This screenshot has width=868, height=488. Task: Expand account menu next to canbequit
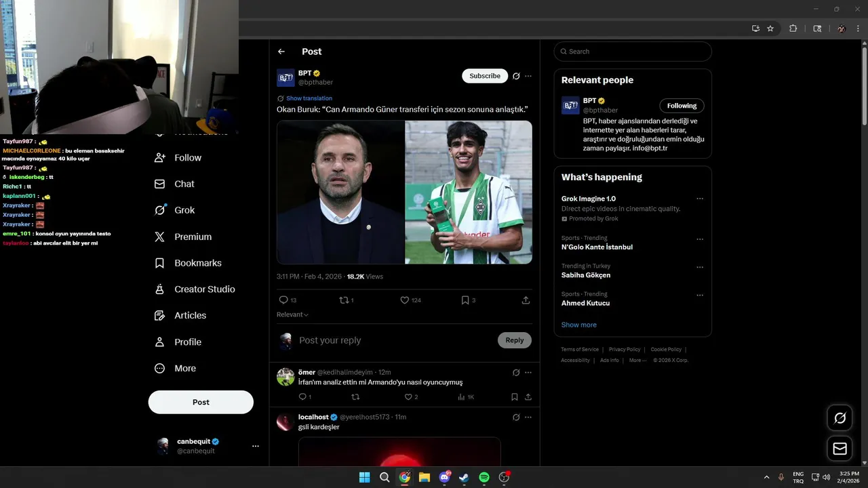pyautogui.click(x=256, y=446)
